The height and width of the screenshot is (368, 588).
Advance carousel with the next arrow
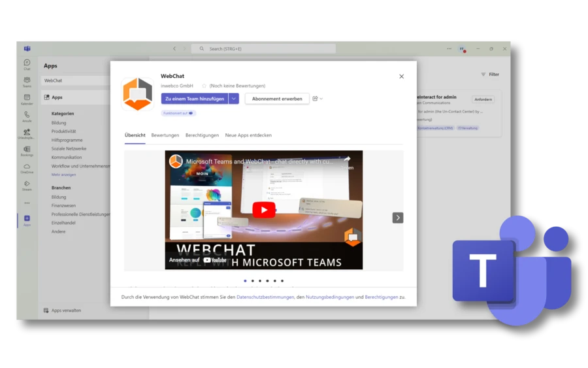click(397, 218)
